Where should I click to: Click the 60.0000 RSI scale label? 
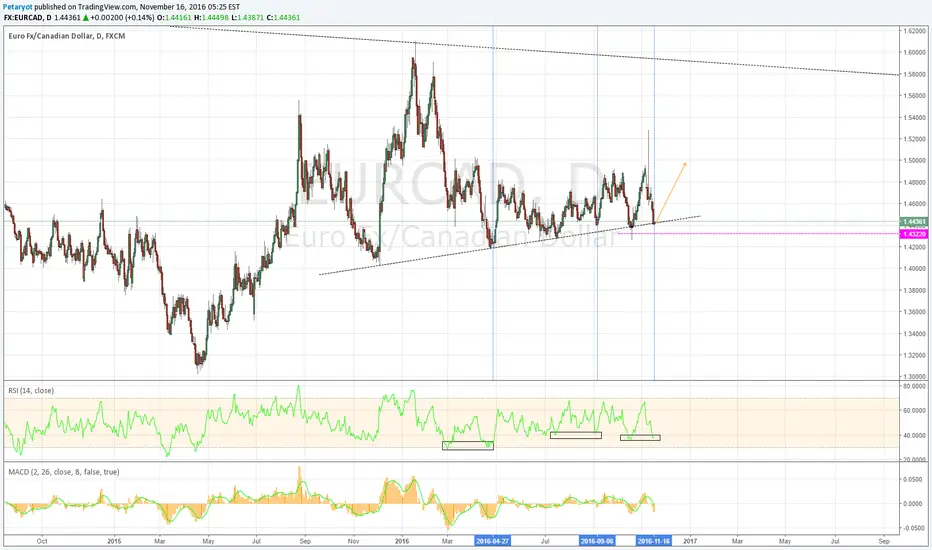(915, 411)
